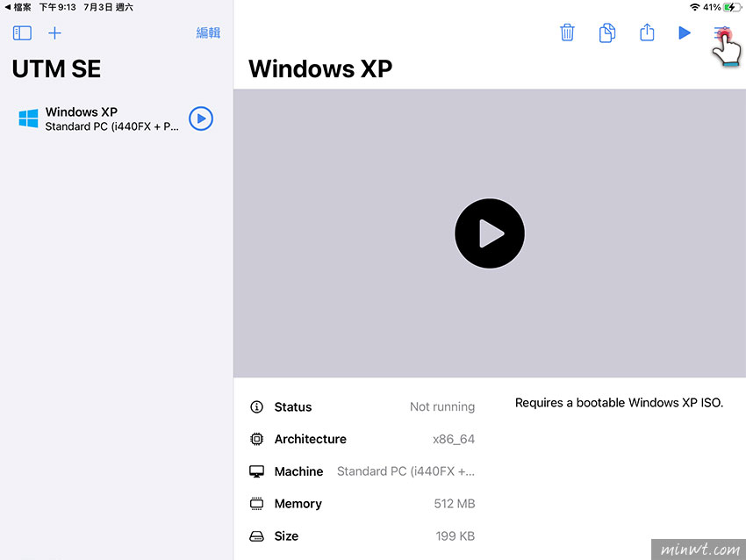746x560 pixels.
Task: Click the 'Memory' label
Action: pyautogui.click(x=298, y=504)
